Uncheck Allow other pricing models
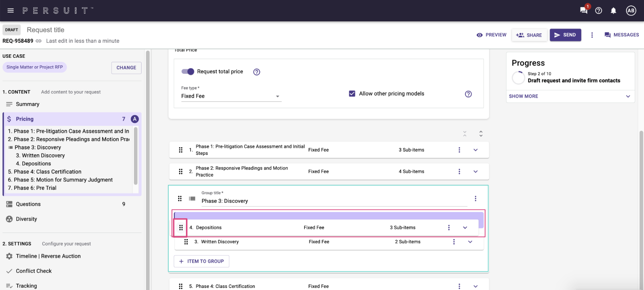 pos(352,93)
